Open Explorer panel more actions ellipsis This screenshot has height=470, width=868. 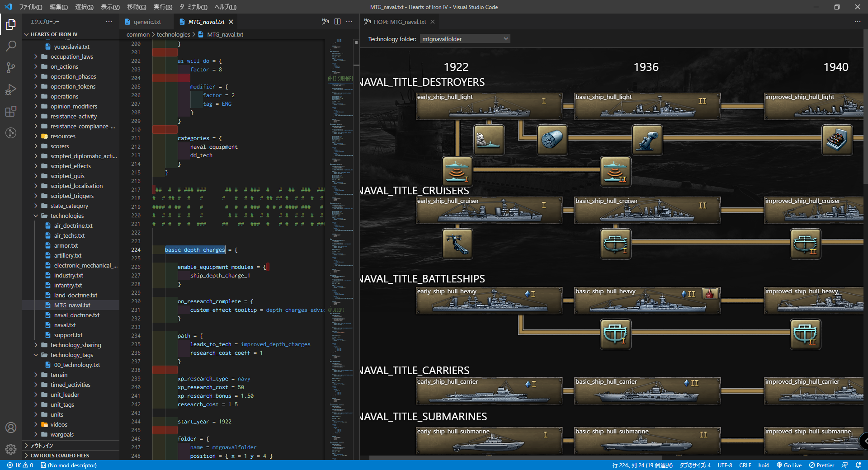tap(109, 22)
